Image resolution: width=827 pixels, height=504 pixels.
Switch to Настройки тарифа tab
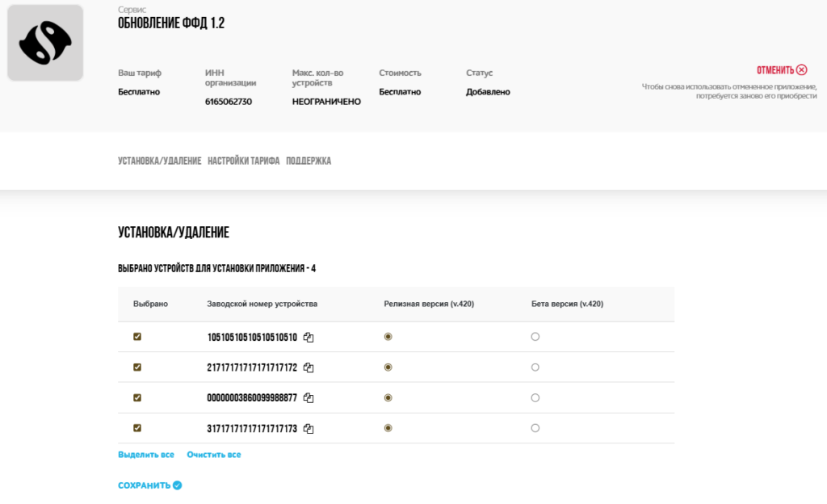pyautogui.click(x=243, y=162)
